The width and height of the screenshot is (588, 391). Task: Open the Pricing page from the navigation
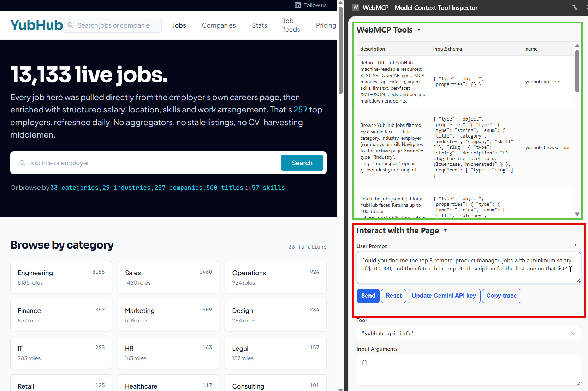(x=326, y=25)
